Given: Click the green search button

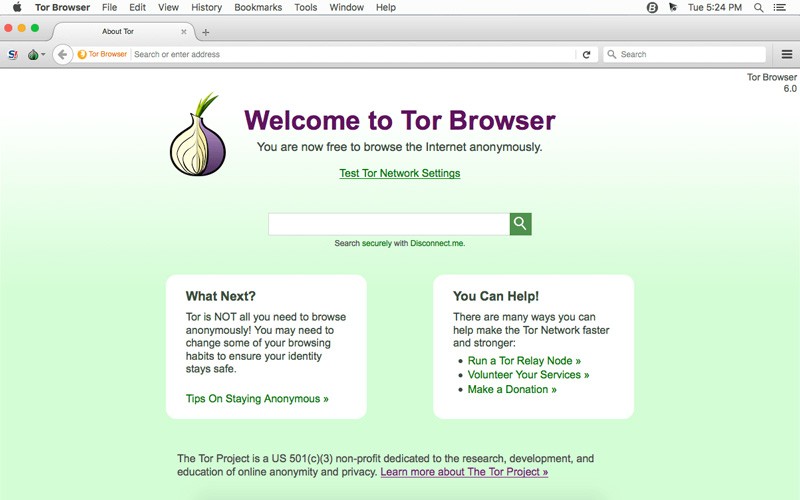Looking at the screenshot, I should tap(520, 224).
